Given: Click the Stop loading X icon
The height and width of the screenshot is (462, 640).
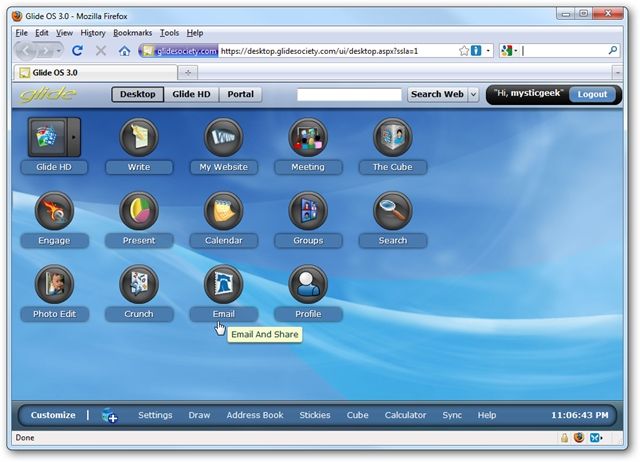Looking at the screenshot, I should pos(101,51).
